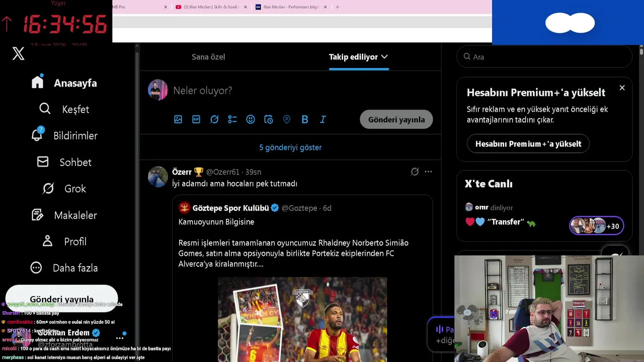Open Makaleler articles page
The height and width of the screenshot is (362, 644).
(x=64, y=215)
